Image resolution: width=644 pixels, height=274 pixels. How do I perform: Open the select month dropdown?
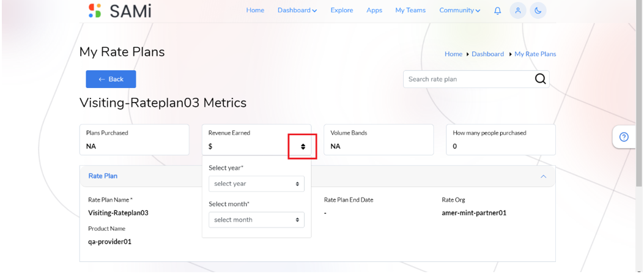(x=257, y=220)
